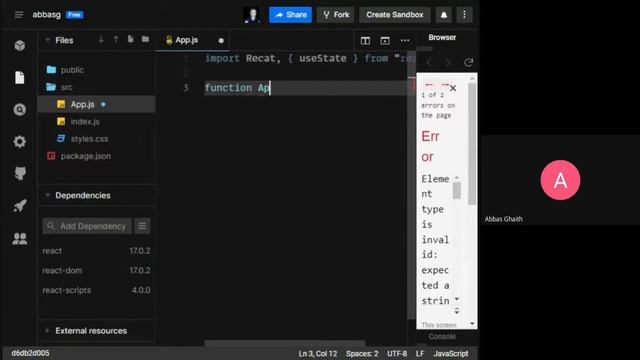
Task: Open the Search icon in the sidebar
Action: point(20,109)
